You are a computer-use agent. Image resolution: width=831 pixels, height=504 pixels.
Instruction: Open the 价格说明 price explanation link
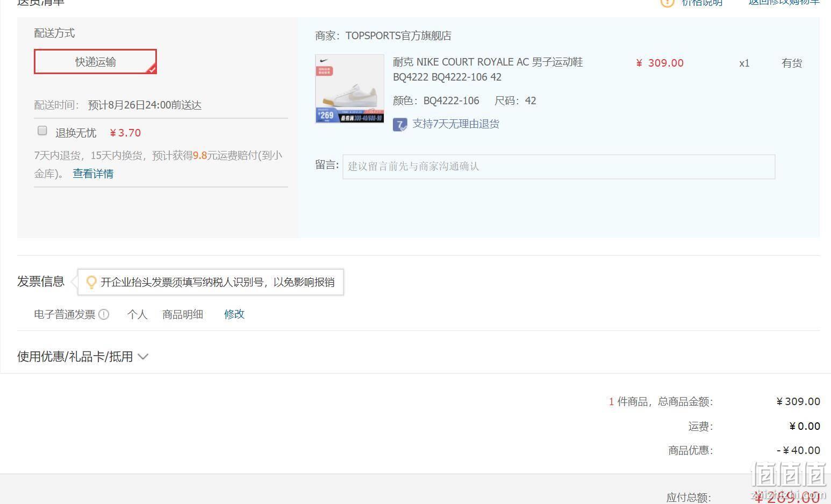(x=702, y=3)
